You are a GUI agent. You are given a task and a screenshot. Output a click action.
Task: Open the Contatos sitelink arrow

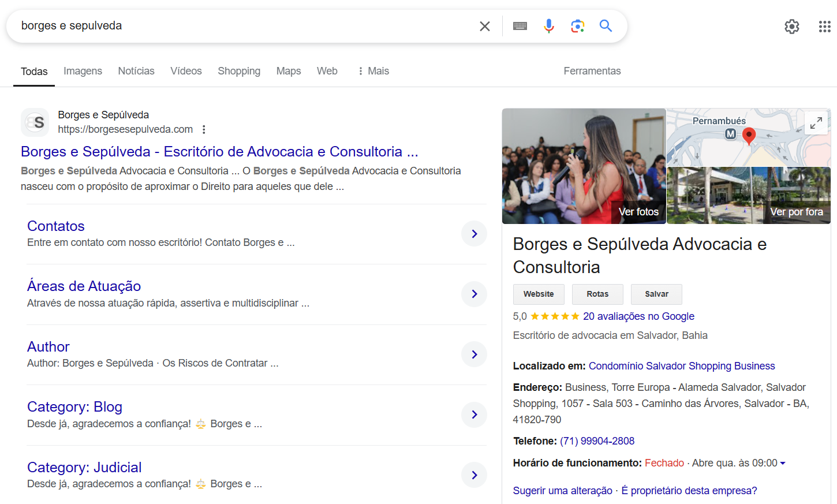pos(474,234)
